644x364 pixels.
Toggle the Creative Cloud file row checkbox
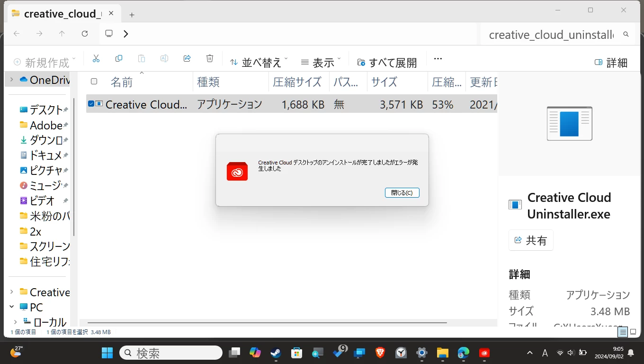[x=91, y=104]
